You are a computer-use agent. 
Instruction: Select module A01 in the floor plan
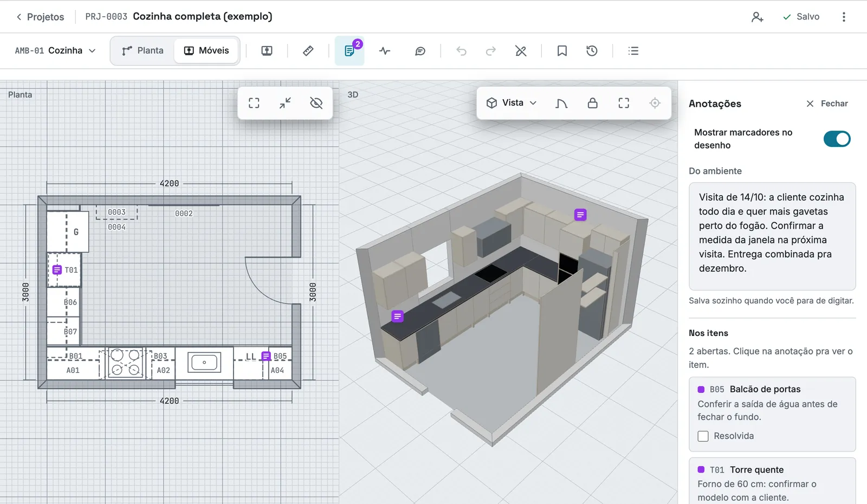point(73,370)
